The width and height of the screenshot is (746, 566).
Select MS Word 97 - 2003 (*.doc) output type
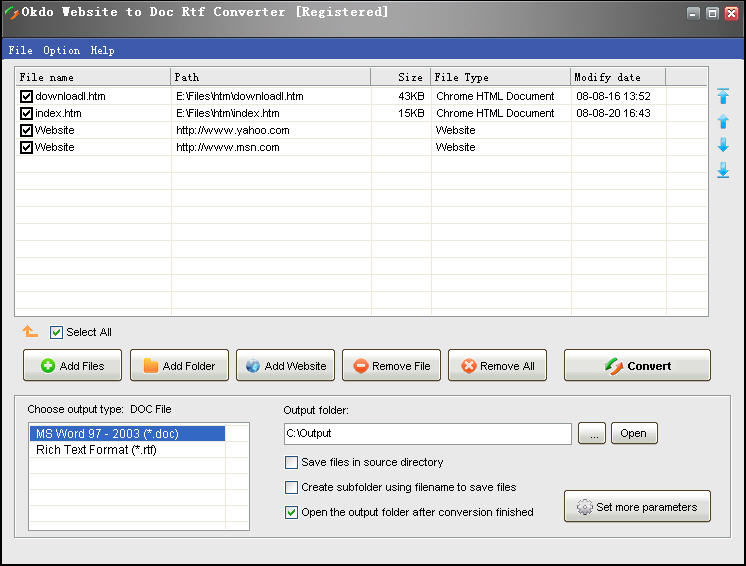tap(127, 434)
